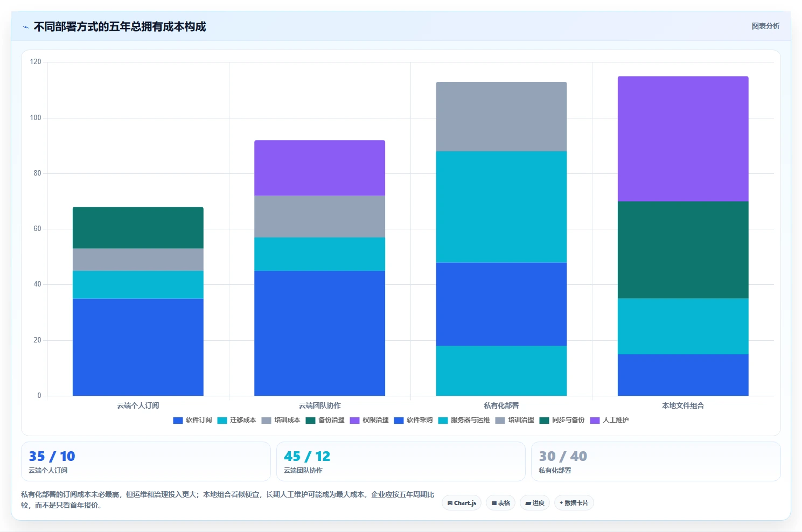This screenshot has height=532, width=802.
Task: Click the chart icon beside the title
Action: point(25,27)
